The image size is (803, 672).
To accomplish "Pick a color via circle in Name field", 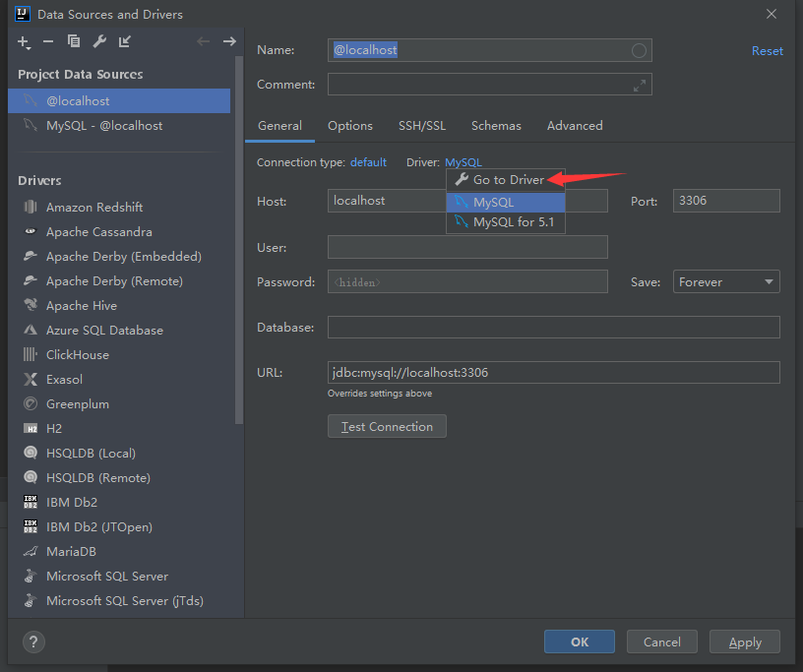I will (x=639, y=50).
